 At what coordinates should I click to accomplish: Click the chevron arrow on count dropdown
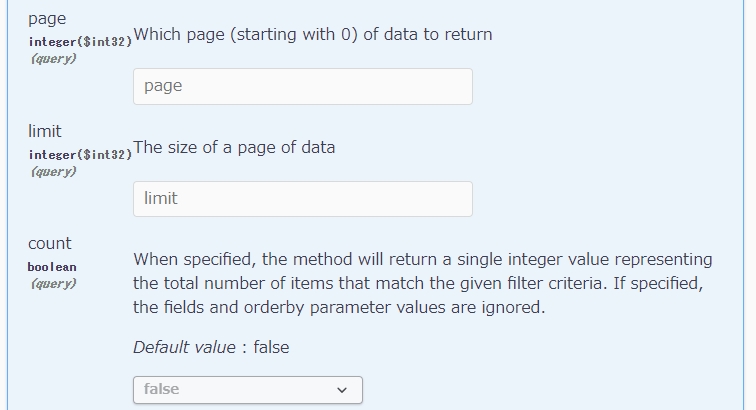342,390
